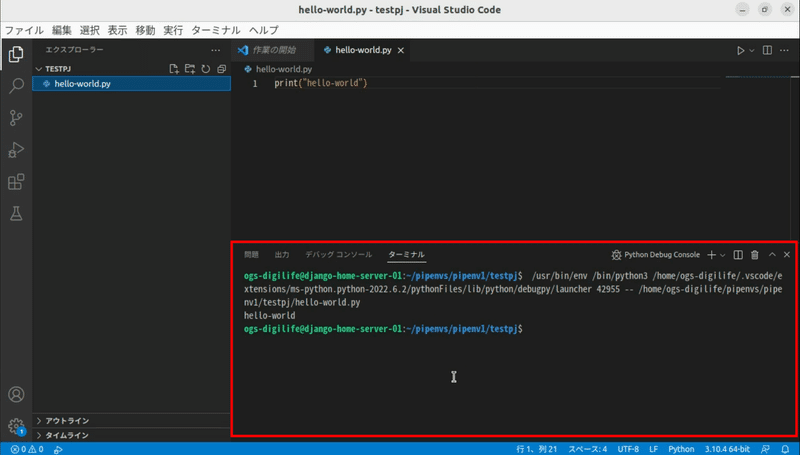Select the hello-world.py editor tab
800x455 pixels.
pyautogui.click(x=364, y=50)
